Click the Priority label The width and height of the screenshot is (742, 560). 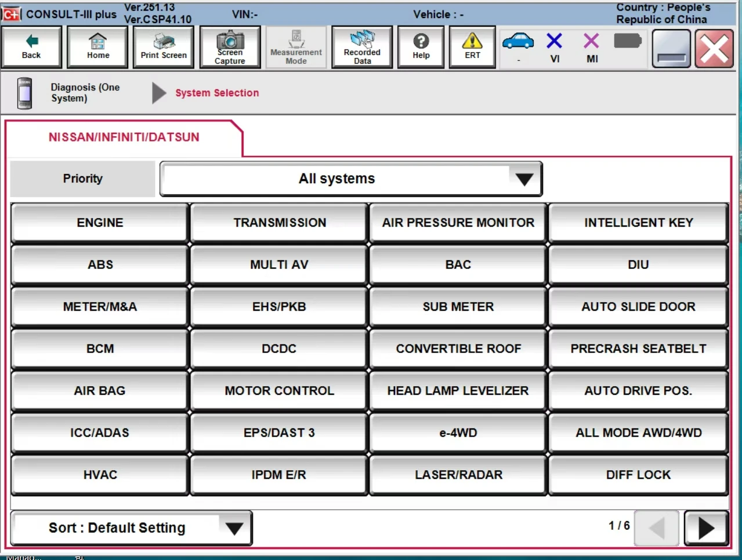pyautogui.click(x=83, y=179)
